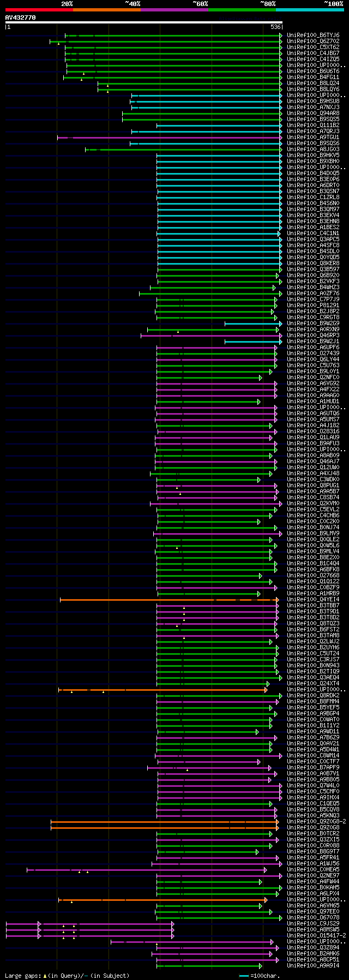This screenshot has width=349, height=980.
Task: Select the UniRef100_A8CP51 label
Action: click(313, 960)
